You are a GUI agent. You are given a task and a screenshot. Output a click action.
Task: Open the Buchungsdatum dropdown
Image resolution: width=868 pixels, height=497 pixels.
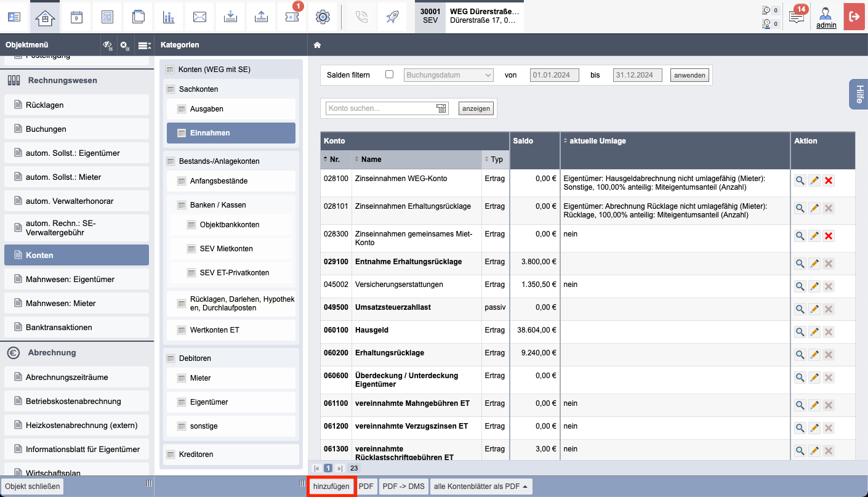(x=449, y=75)
